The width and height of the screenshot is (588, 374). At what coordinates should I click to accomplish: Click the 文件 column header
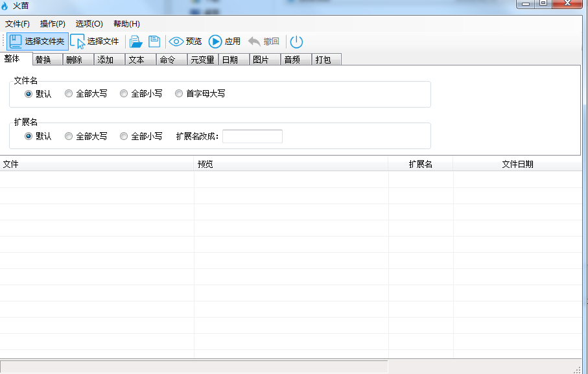(x=97, y=164)
